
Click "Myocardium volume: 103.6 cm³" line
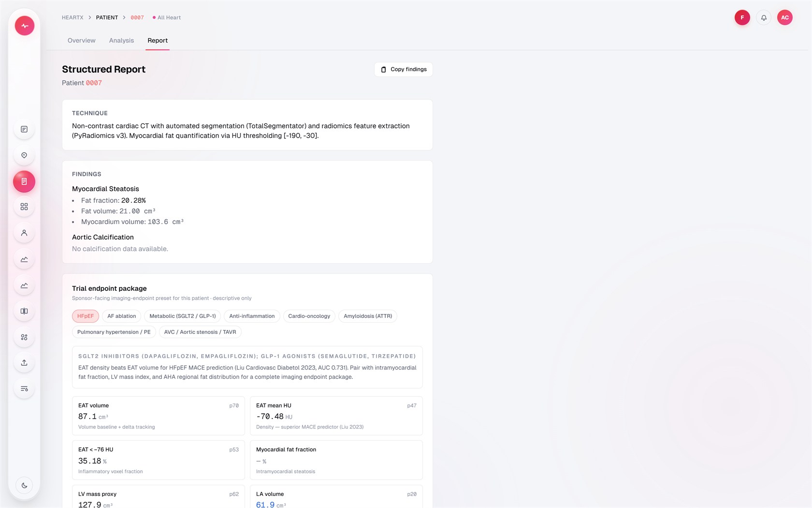coord(132,222)
